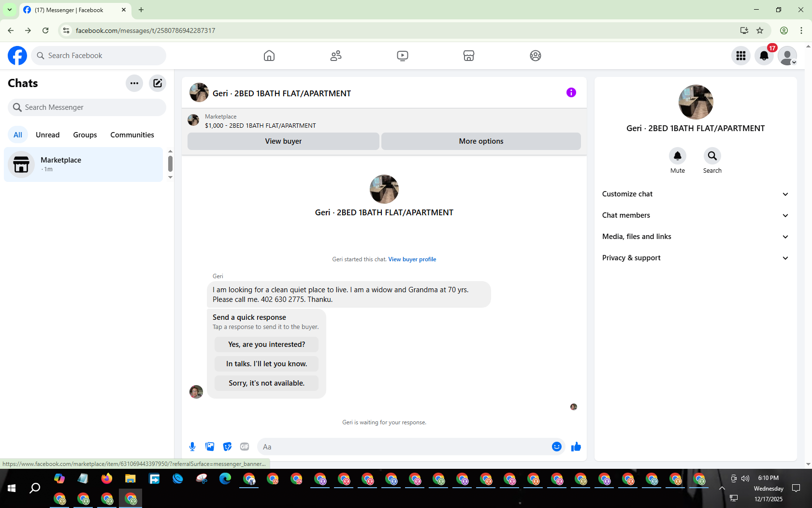
Task: Select the Communities chats filter tab
Action: [132, 135]
